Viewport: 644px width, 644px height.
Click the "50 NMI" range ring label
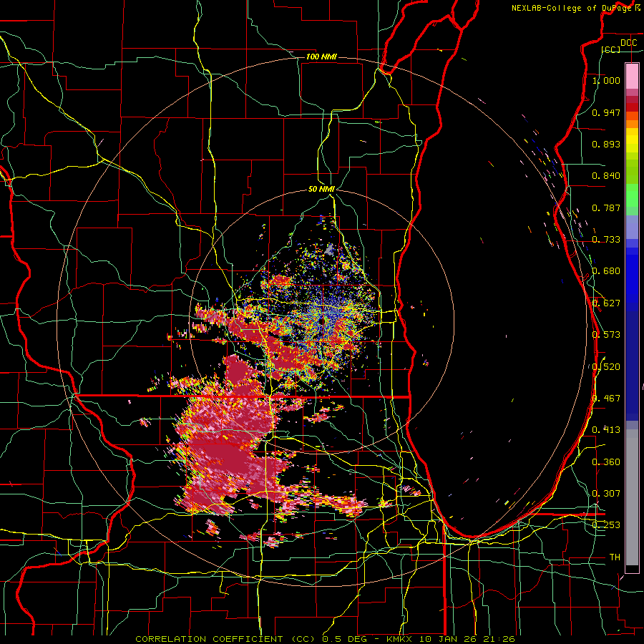pos(321,189)
